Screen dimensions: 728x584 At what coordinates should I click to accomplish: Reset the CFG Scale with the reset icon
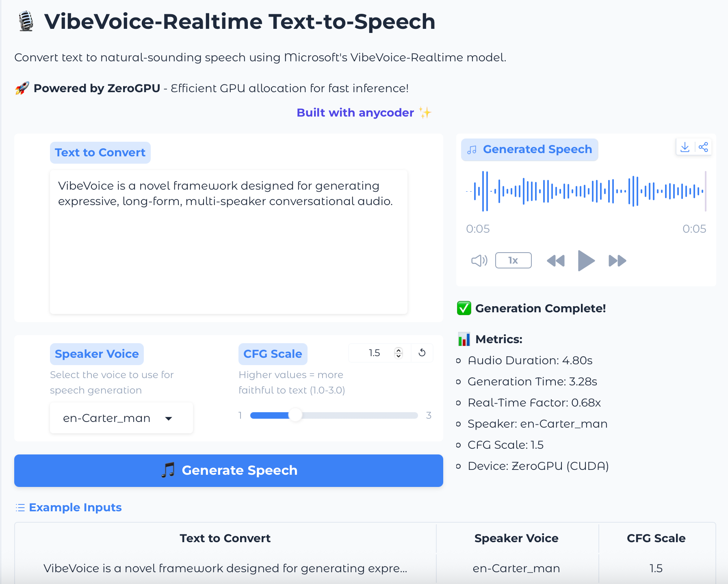tap(422, 353)
